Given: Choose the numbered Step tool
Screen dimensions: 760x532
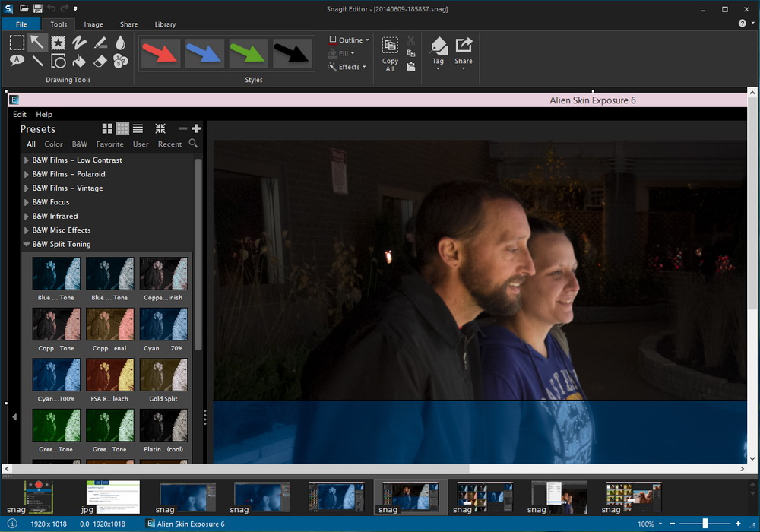Looking at the screenshot, I should point(121,61).
